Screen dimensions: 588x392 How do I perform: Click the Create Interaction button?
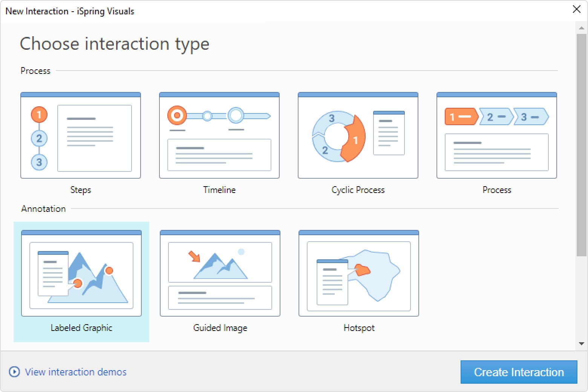coord(519,372)
